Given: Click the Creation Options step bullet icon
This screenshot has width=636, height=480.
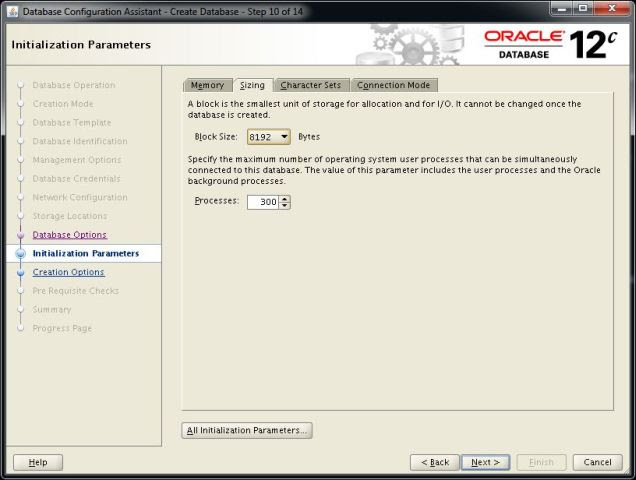Looking at the screenshot, I should [x=21, y=273].
